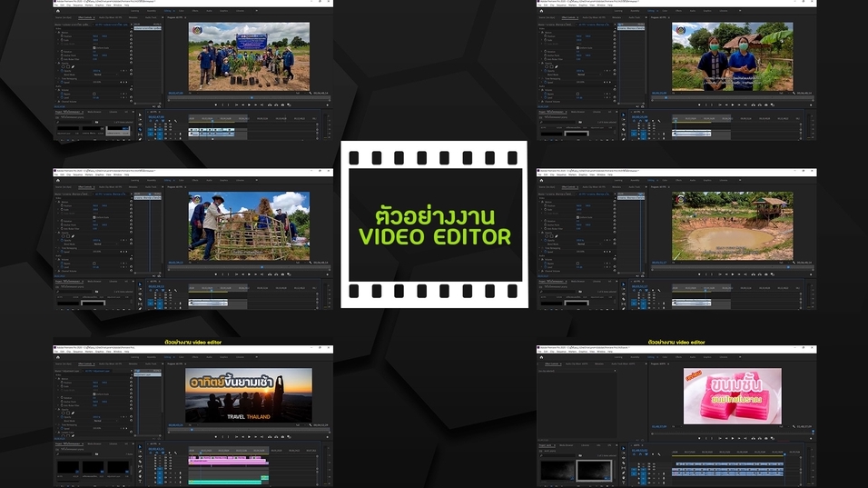Viewport: 868px width, 488px height.
Task: Open Blend Mode dropdown in tree-planting group window
Action: tap(105, 75)
